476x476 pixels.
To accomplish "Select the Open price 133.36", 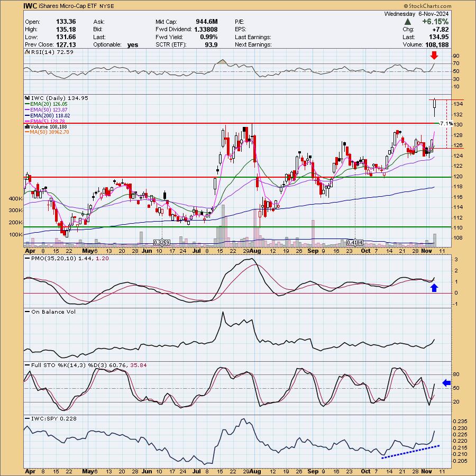I will click(66, 22).
